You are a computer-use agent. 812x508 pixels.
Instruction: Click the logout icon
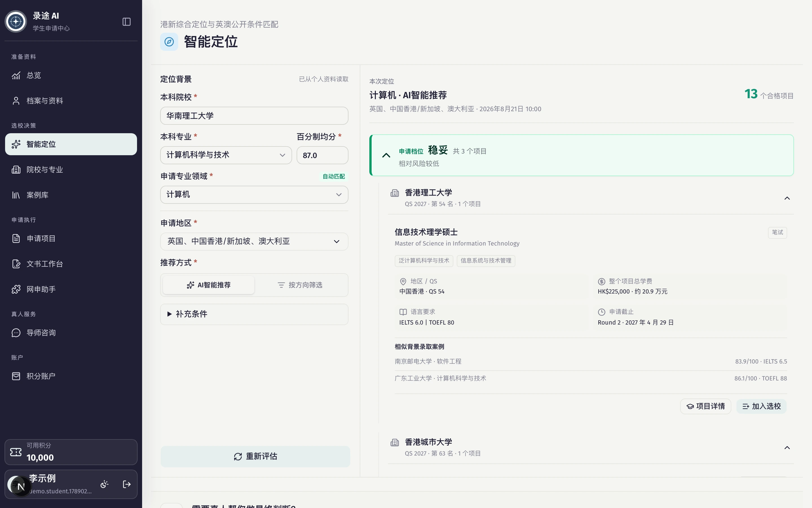[127, 485]
